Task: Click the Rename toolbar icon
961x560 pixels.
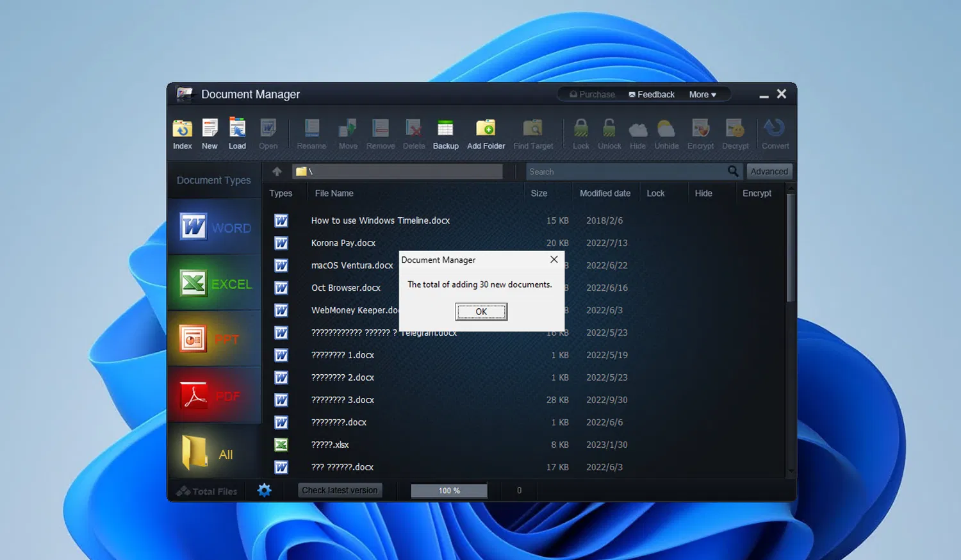Action: (312, 129)
